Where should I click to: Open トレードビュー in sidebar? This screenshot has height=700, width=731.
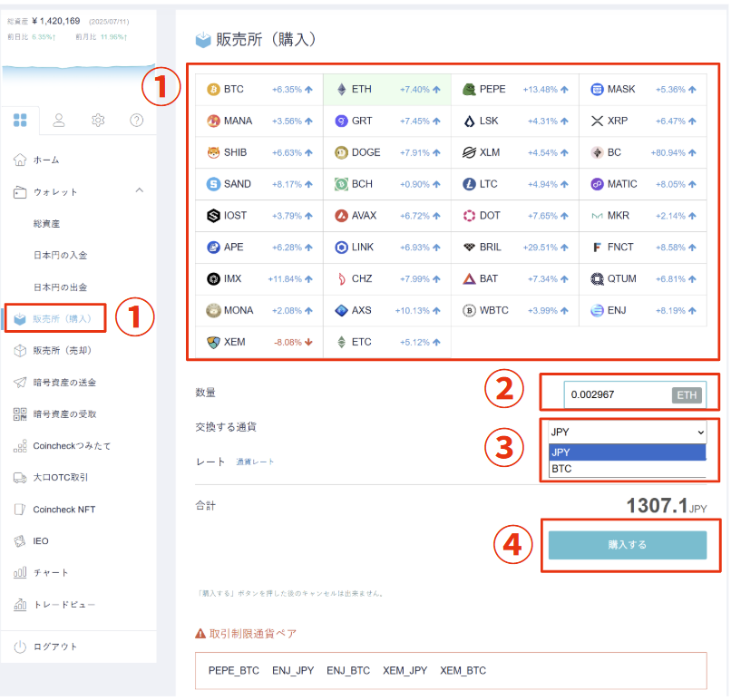[63, 605]
